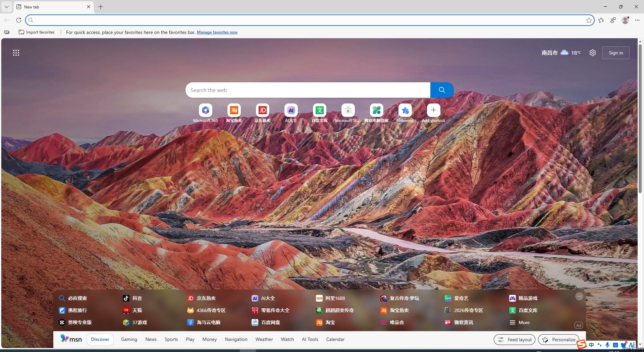Click the Sign in button
The width and height of the screenshot is (644, 352).
[x=615, y=53]
